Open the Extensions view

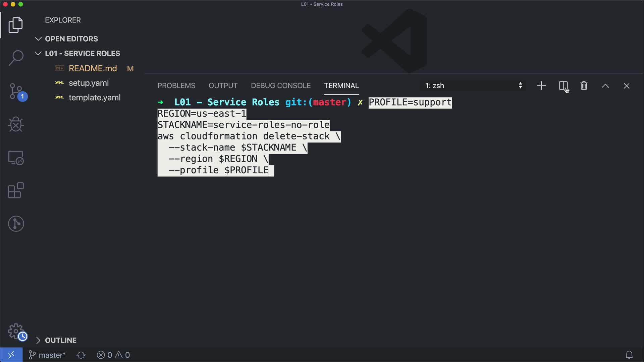[16, 191]
